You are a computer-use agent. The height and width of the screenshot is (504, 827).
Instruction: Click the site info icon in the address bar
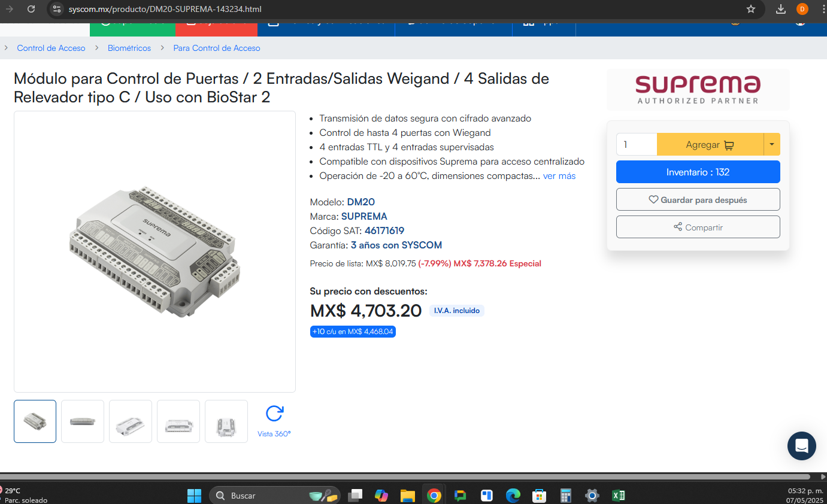pos(56,9)
